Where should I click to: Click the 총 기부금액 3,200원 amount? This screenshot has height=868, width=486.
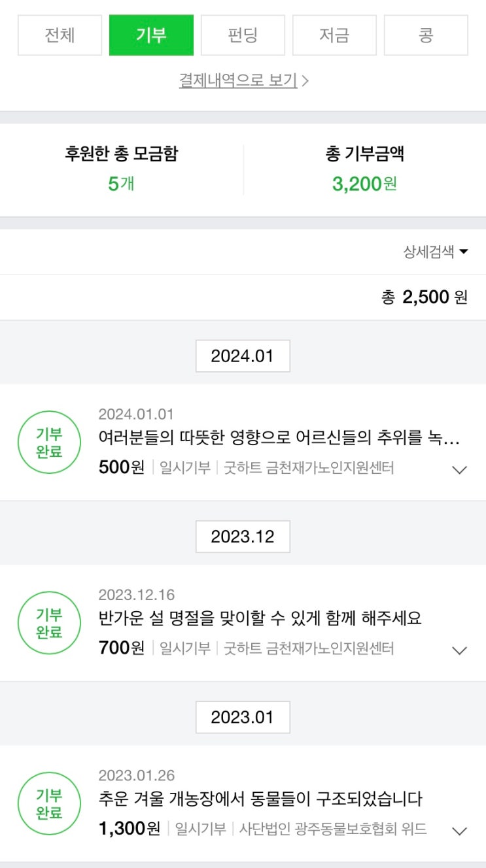pos(364,183)
